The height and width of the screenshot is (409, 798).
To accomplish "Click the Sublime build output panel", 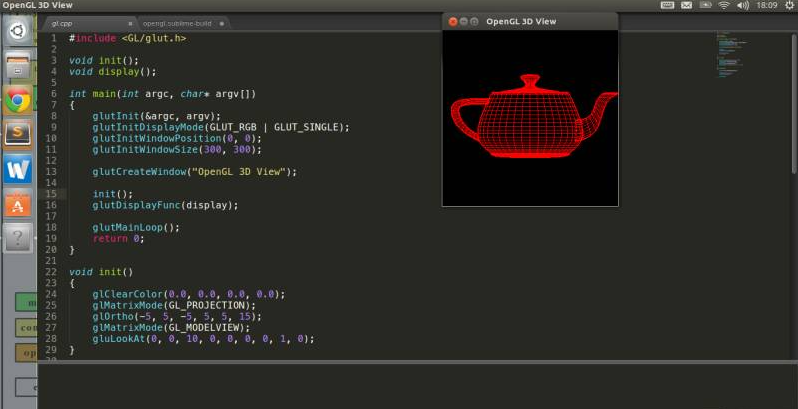I will tap(417, 387).
